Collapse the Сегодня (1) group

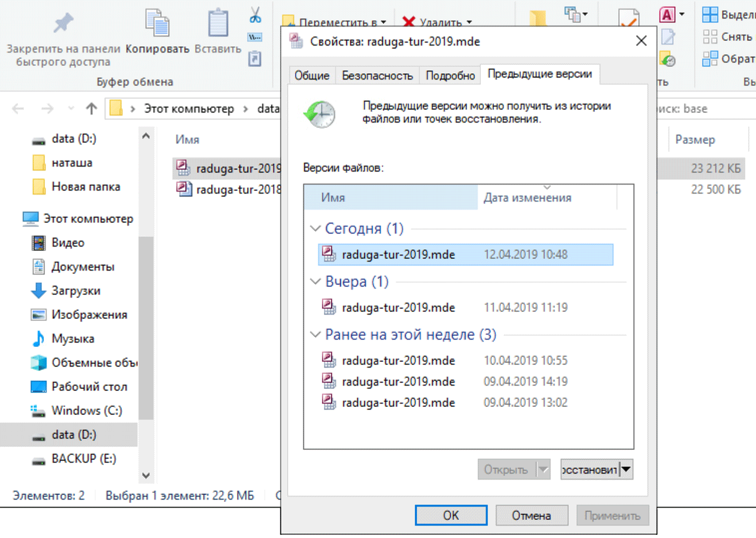(x=315, y=229)
